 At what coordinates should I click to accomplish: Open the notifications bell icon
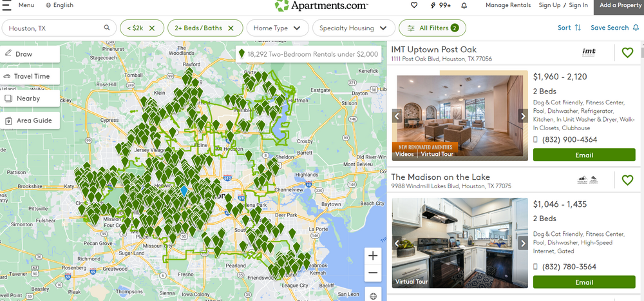(x=464, y=5)
